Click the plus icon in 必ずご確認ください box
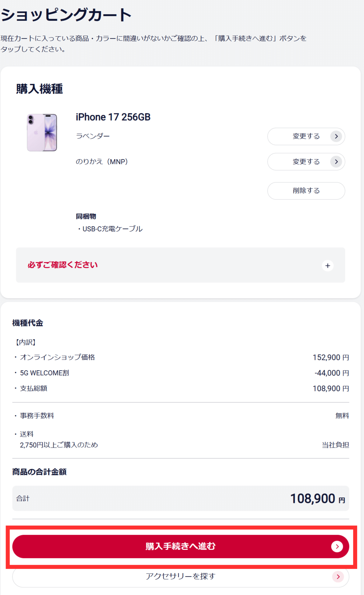The height and width of the screenshot is (595, 364). coord(328,266)
